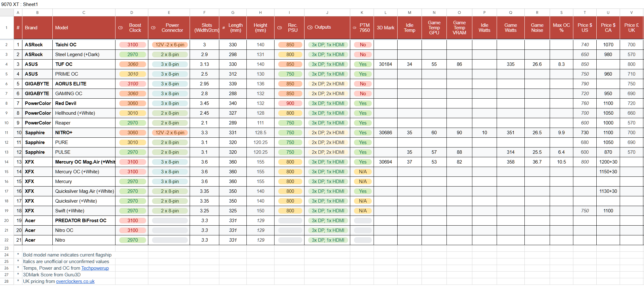Viewport: 644px width, 288px height.
Task: Open the Techpowerup link
Action: coord(95,268)
